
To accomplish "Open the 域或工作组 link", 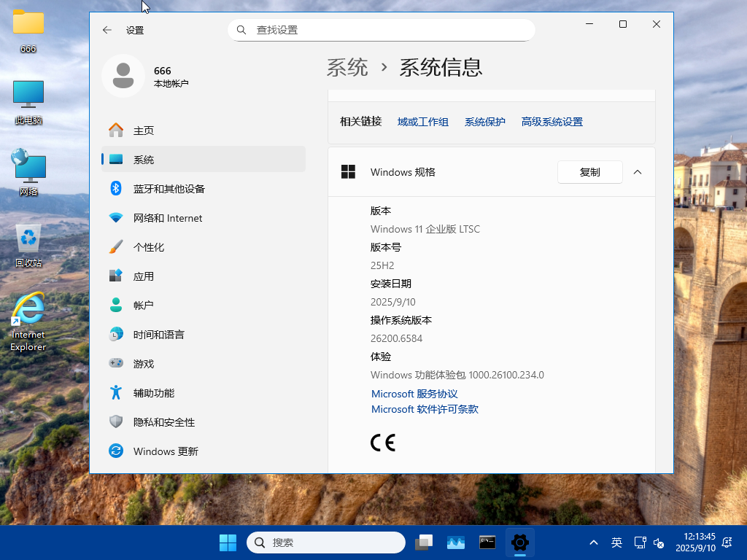I will 422,122.
